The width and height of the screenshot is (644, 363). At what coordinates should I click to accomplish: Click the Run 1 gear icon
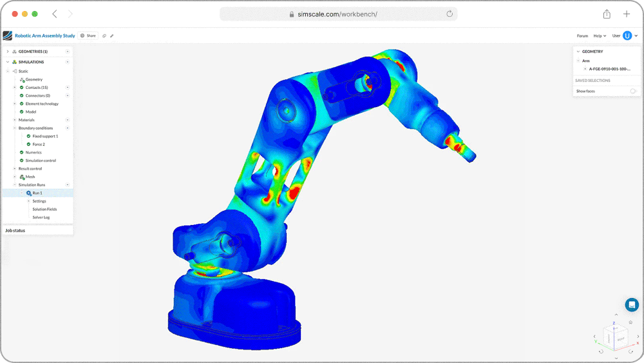point(29,193)
